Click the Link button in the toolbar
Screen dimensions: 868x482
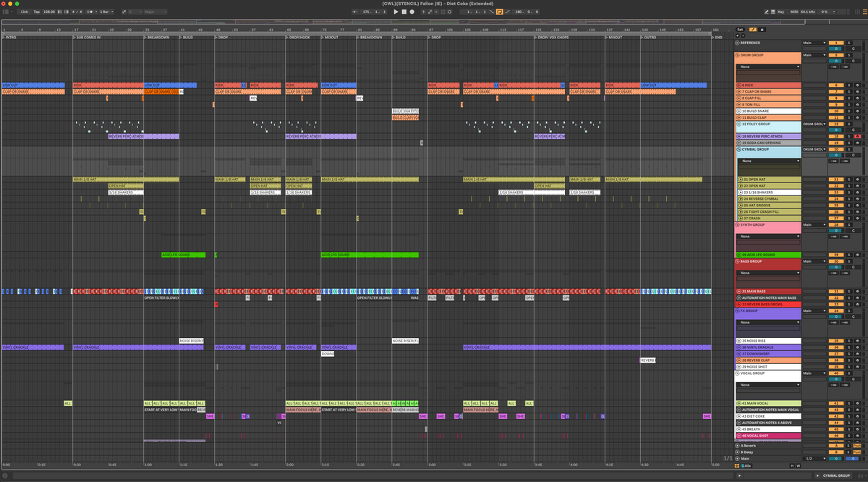click(25, 12)
